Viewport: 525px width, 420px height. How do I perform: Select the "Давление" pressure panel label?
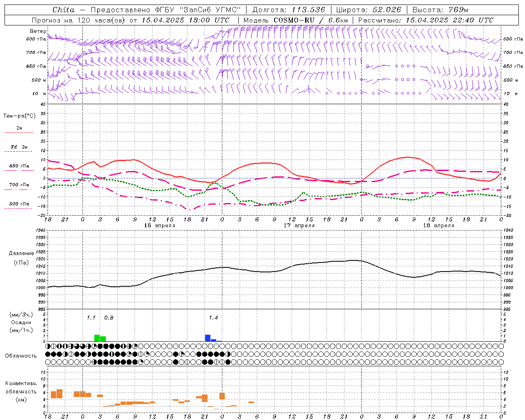pyautogui.click(x=21, y=253)
